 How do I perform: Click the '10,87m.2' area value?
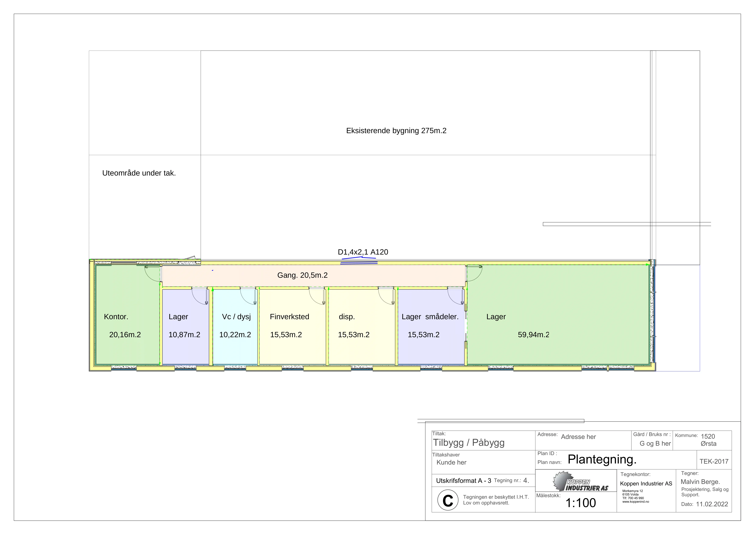tap(184, 335)
